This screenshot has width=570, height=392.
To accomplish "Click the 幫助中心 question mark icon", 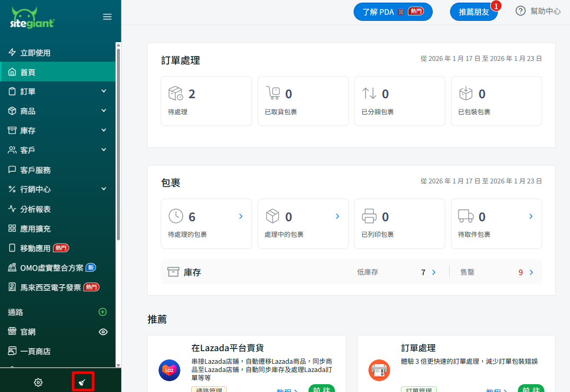I will [520, 11].
